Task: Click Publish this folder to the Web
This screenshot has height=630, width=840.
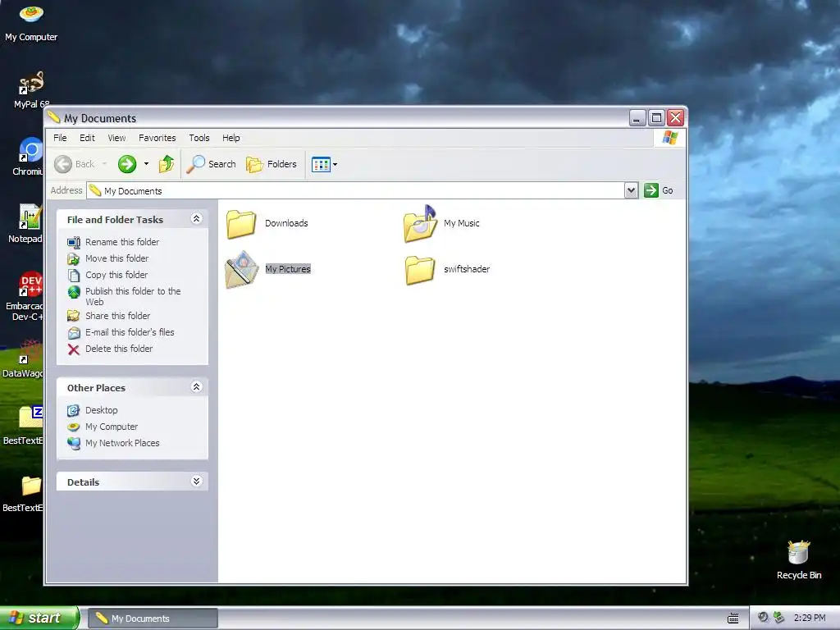Action: click(x=133, y=296)
